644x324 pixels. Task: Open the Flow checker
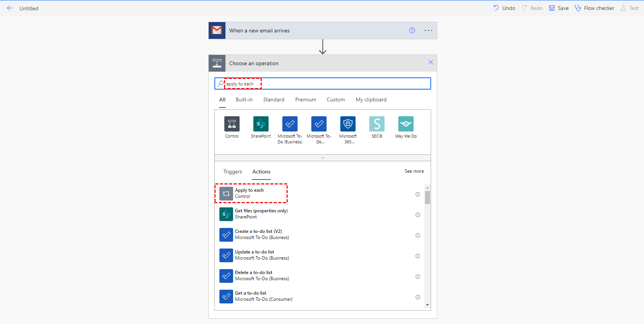[x=594, y=8]
